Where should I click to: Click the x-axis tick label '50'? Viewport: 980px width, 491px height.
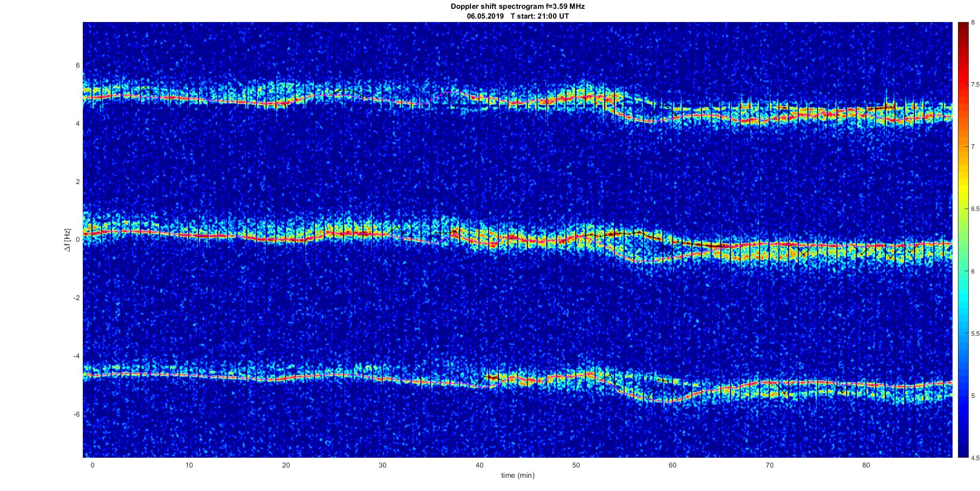[x=576, y=466]
